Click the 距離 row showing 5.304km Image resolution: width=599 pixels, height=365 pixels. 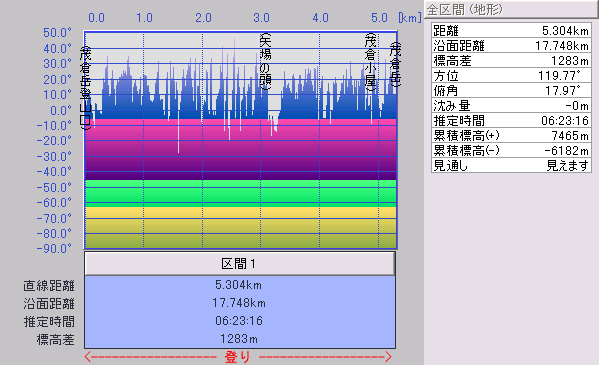511,30
